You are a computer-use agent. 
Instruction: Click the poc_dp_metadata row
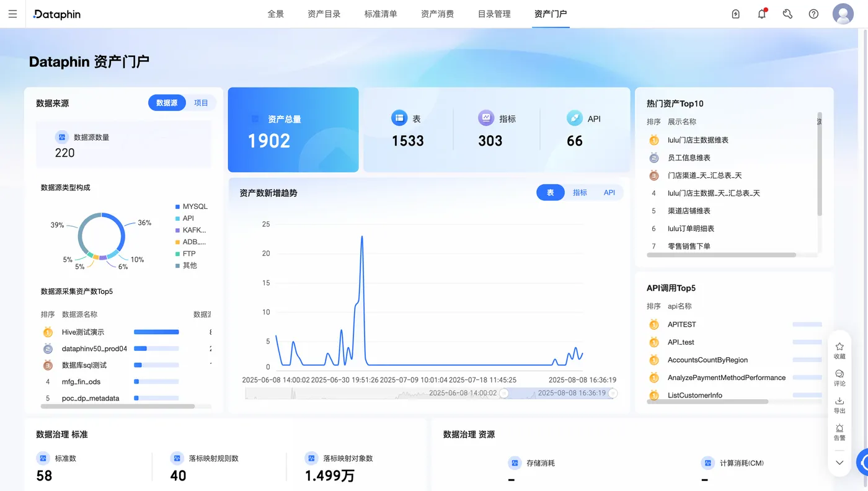point(126,398)
